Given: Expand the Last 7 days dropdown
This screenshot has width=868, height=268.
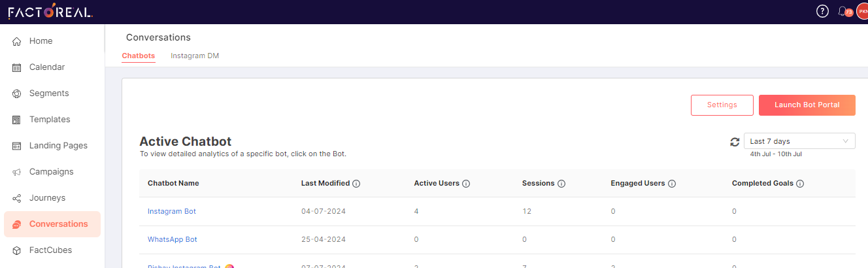Looking at the screenshot, I should pos(799,141).
